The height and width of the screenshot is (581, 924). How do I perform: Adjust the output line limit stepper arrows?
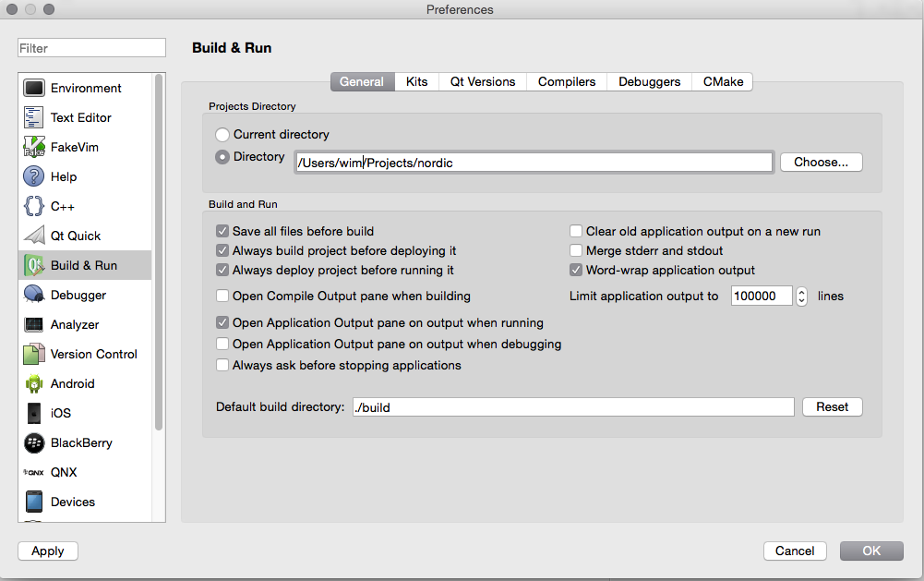pos(801,297)
